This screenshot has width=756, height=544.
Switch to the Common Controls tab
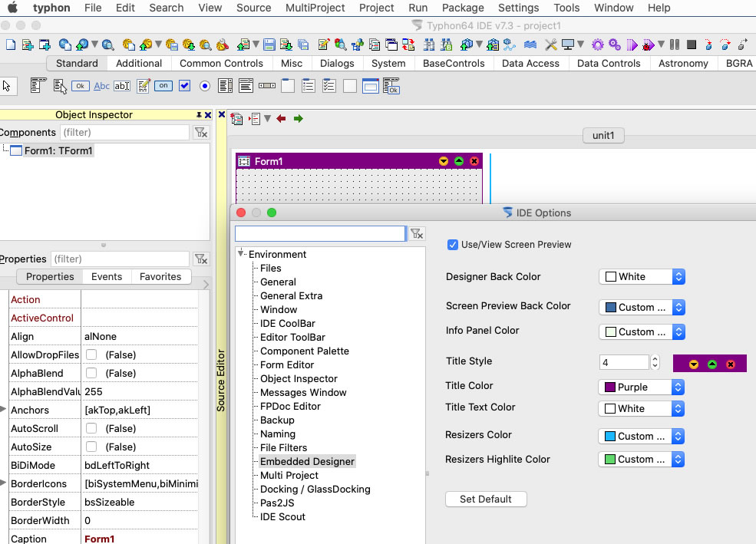click(221, 64)
